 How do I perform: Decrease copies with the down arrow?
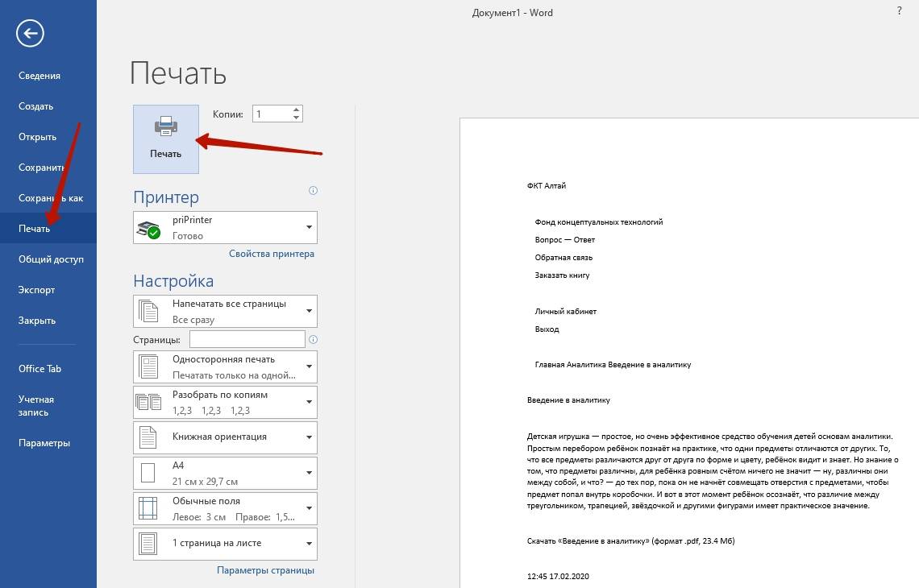[x=297, y=118]
